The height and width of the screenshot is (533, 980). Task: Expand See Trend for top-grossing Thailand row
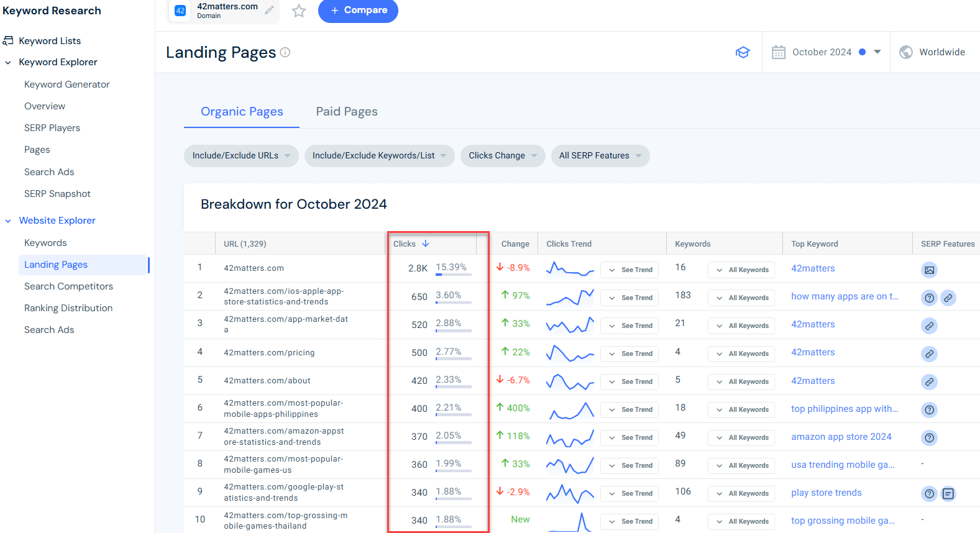point(630,521)
